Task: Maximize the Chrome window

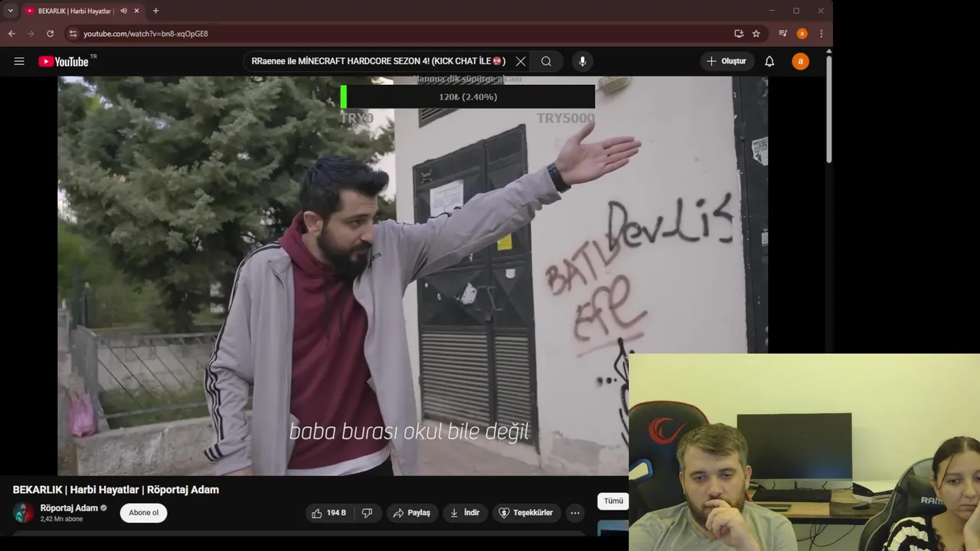Action: pos(796,11)
